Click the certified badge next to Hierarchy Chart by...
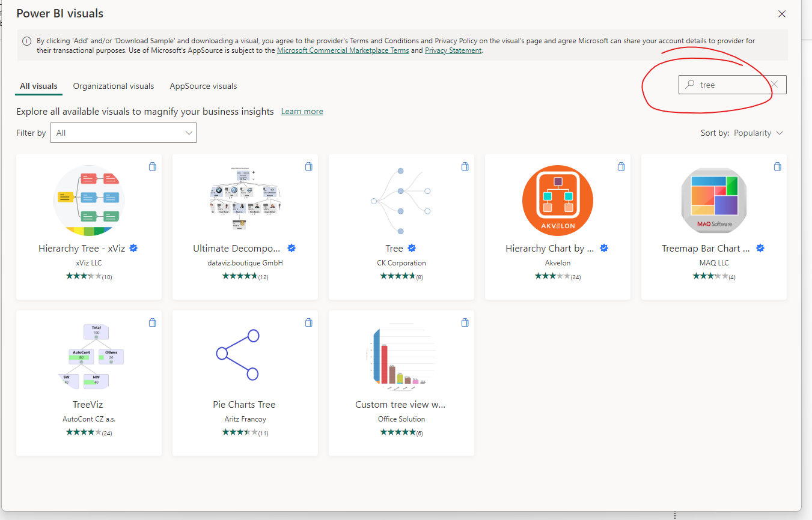The height and width of the screenshot is (520, 812). (x=604, y=248)
